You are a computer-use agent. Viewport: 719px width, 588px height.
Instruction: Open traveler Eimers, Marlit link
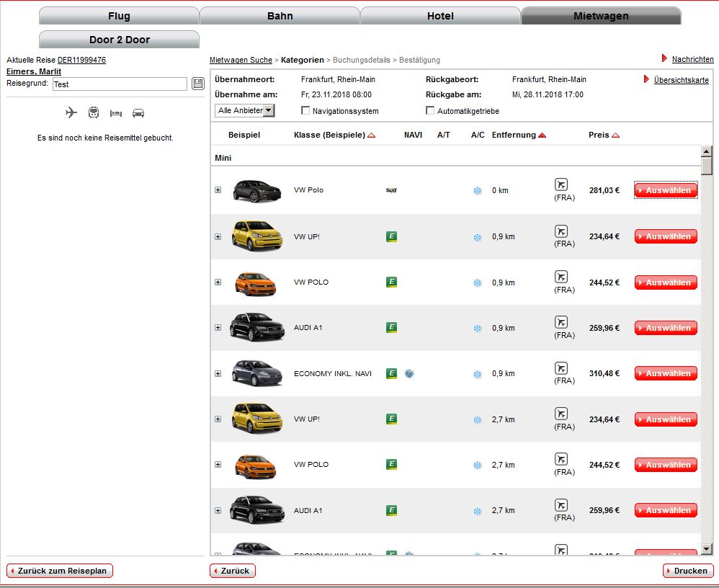point(34,71)
